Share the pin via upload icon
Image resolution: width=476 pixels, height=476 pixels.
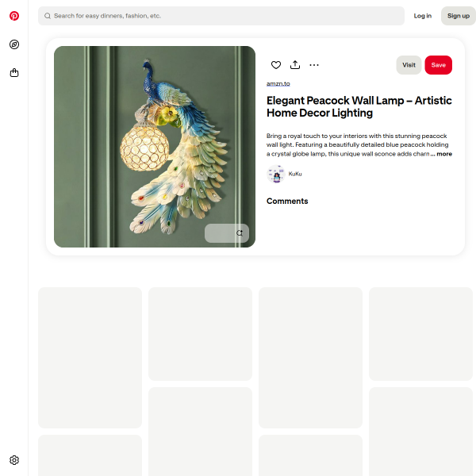click(295, 65)
